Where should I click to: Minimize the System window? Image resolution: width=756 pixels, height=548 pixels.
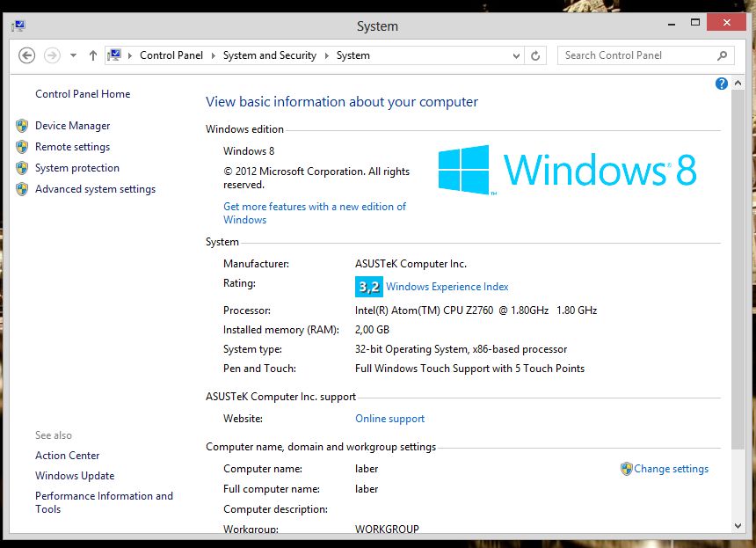point(671,23)
